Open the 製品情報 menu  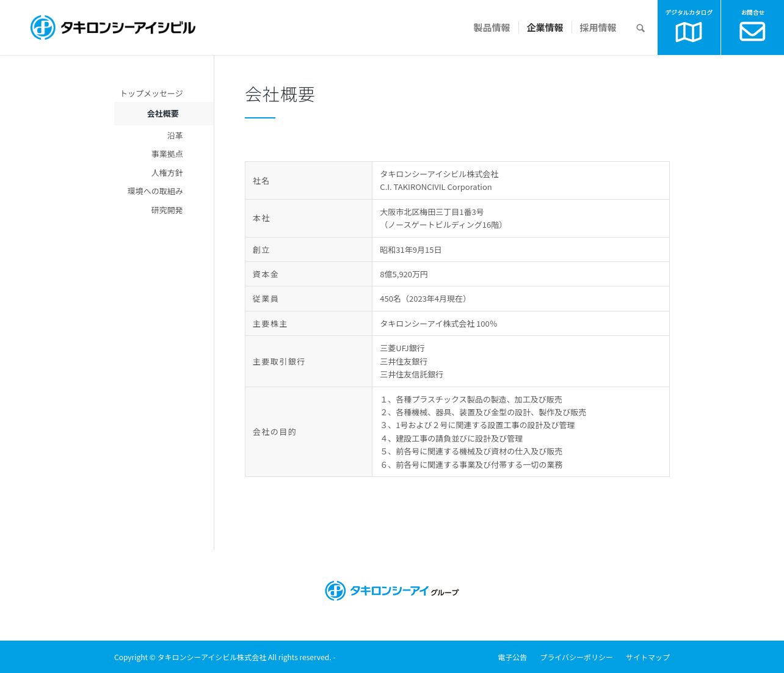click(492, 27)
